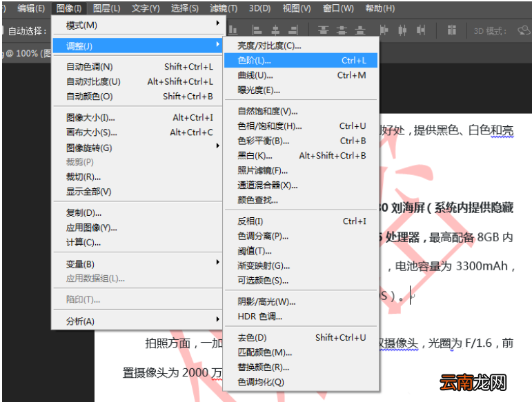532x402 pixels.
Task: Open 渐变映射(G)... adjustment
Action: point(301,265)
